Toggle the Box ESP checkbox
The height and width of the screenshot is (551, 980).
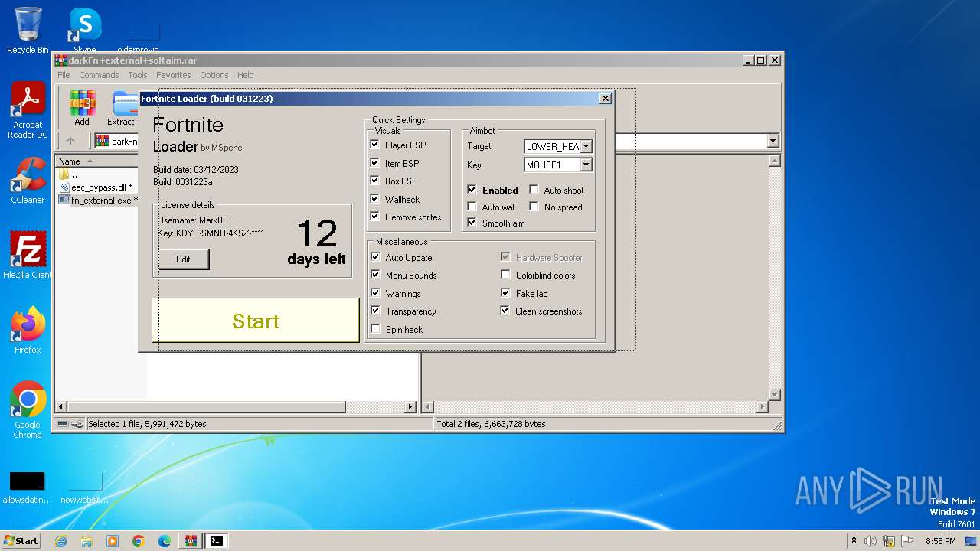coord(375,180)
